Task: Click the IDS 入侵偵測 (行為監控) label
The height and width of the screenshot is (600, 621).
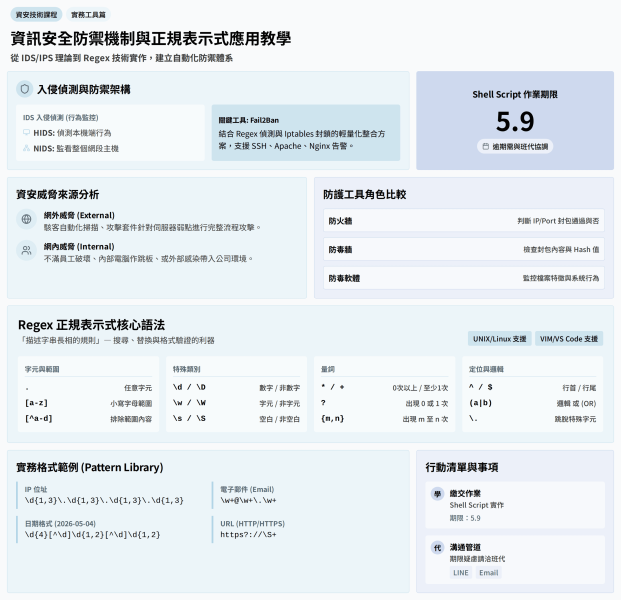Action: [x=61, y=118]
